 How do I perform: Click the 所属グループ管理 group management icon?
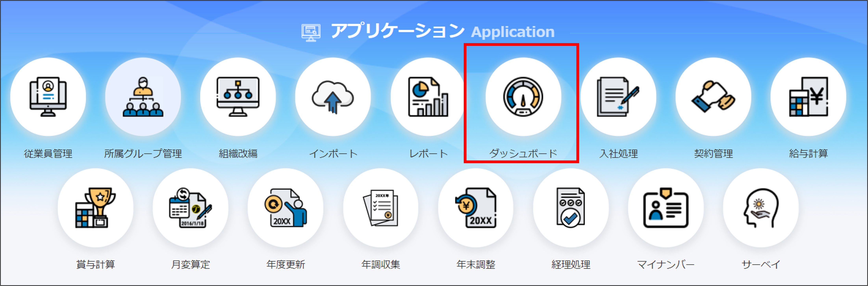(143, 97)
